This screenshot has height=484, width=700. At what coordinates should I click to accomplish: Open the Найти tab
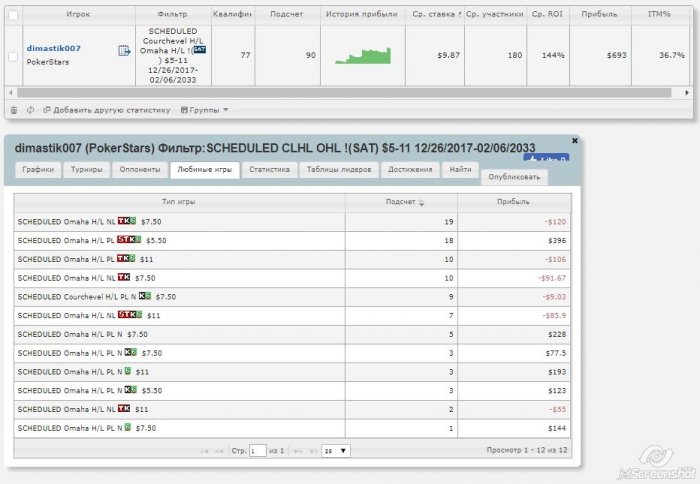460,170
